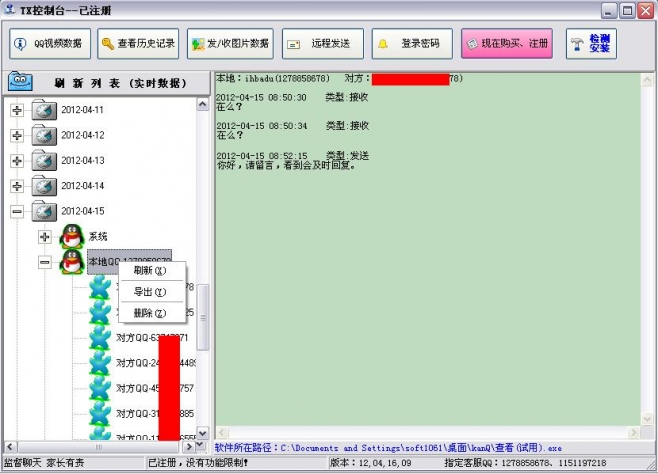Click chat panel scroll right arrow

pyautogui.click(x=634, y=432)
